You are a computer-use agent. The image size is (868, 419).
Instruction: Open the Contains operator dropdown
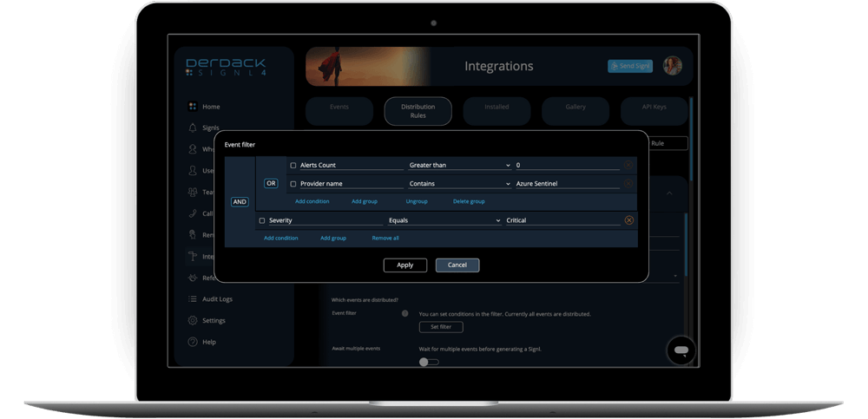(459, 183)
